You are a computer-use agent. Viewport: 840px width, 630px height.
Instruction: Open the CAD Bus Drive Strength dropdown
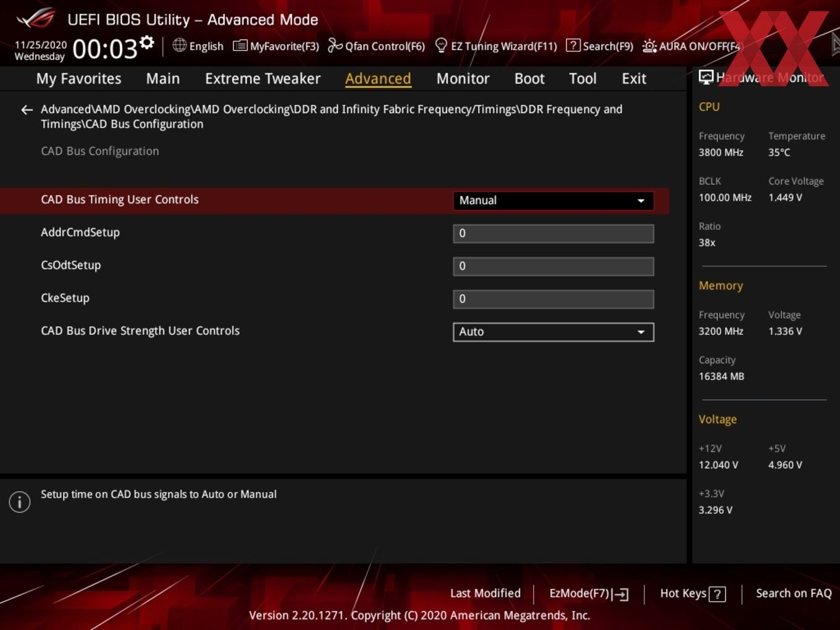(x=553, y=332)
